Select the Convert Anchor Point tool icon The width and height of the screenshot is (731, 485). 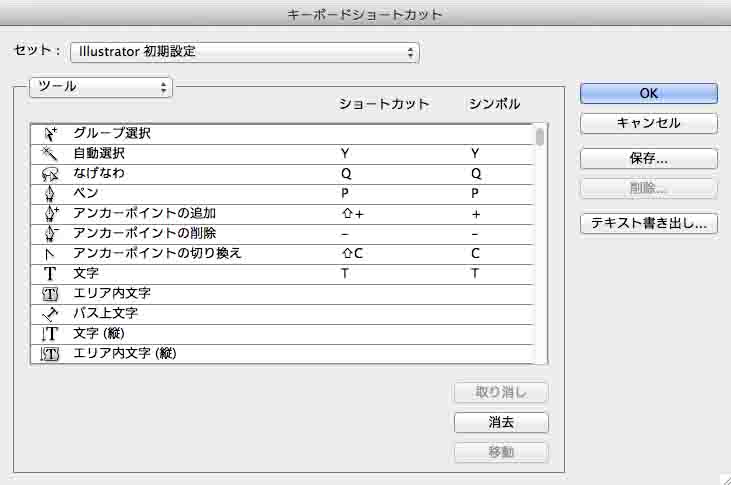pos(49,253)
